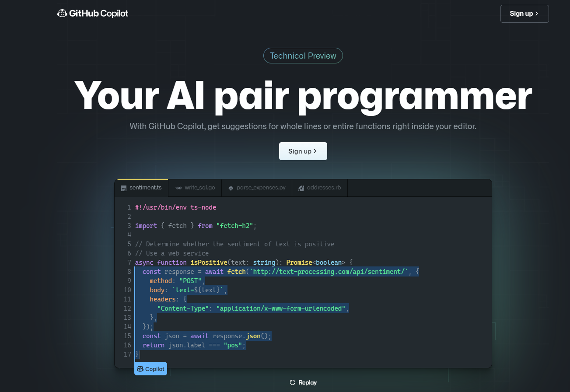Click the 'const response = await fetch' line
The height and width of the screenshot is (392, 570).
pos(281,272)
